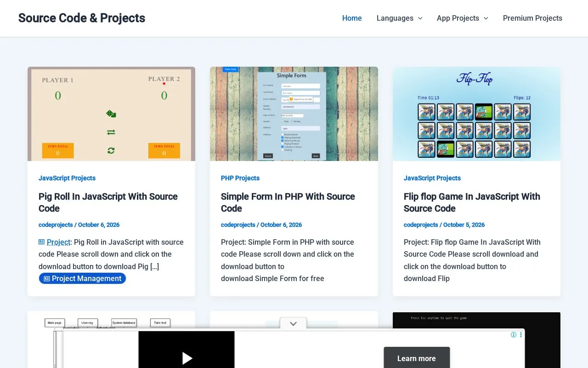588x368 pixels.
Task: Click codeprojects author on the Simple Form card
Action: [238, 225]
